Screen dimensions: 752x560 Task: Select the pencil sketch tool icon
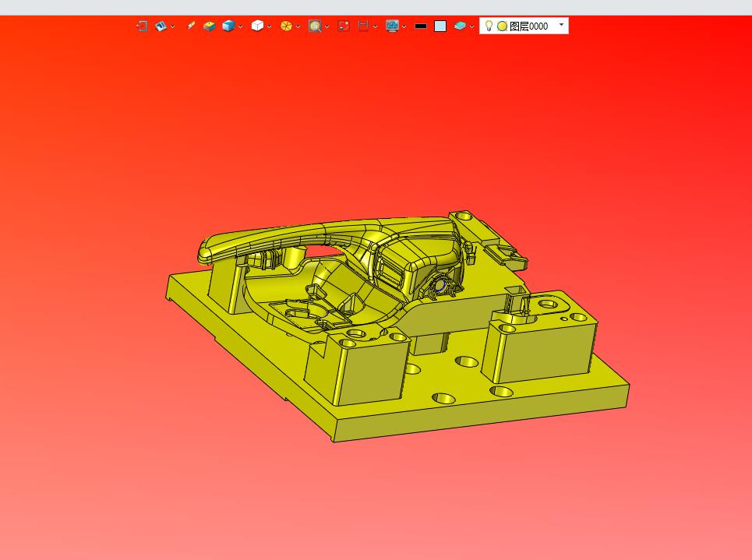[190, 26]
